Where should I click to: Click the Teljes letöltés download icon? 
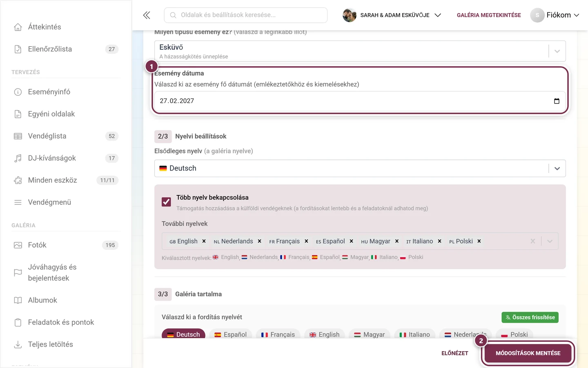click(18, 345)
